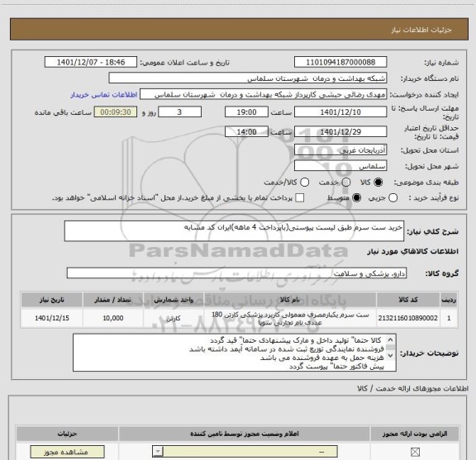Screen dimensions: 476x460
Task: Click the کد کالا column header
Action: [x=407, y=300]
